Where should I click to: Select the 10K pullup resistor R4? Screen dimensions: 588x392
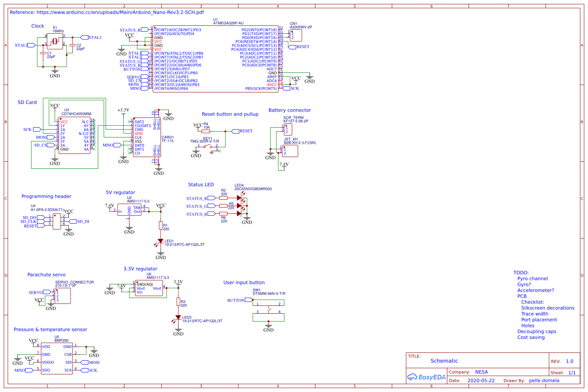(206, 131)
